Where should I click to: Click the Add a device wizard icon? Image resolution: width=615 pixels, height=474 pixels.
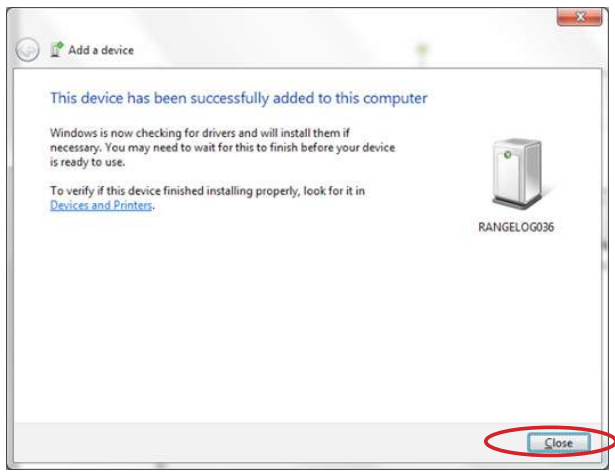pos(56,49)
